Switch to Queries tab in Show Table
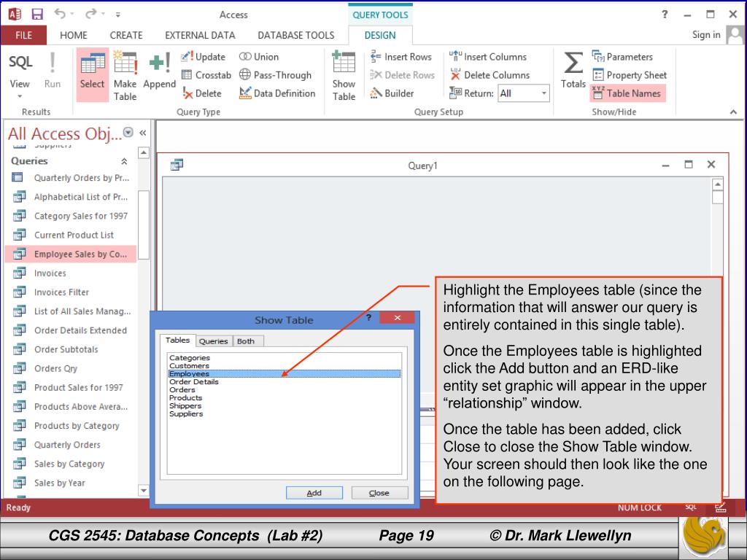The width and height of the screenshot is (747, 560). coord(213,341)
